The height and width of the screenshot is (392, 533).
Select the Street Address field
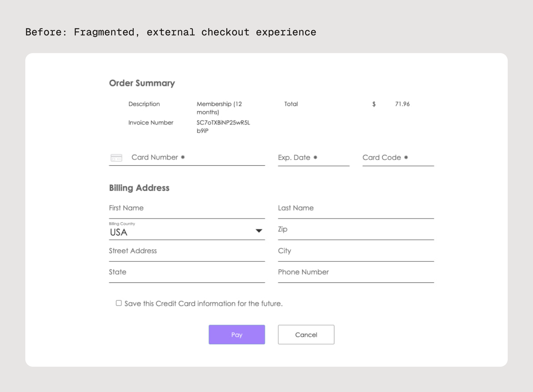click(187, 251)
